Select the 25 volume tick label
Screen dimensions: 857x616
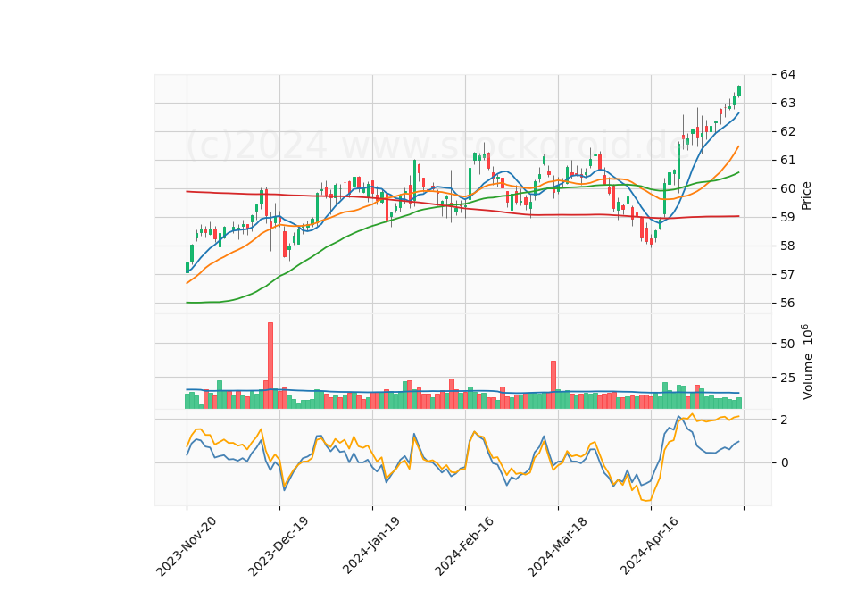(x=787, y=378)
